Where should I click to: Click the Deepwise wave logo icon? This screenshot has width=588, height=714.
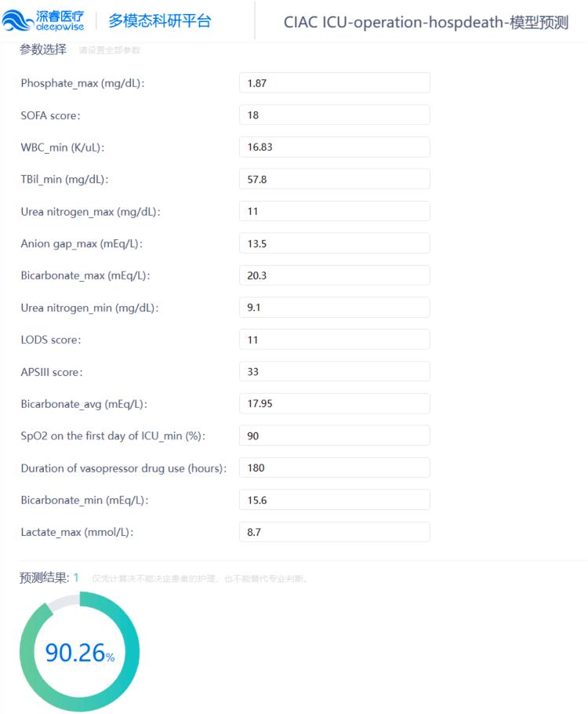tap(17, 21)
